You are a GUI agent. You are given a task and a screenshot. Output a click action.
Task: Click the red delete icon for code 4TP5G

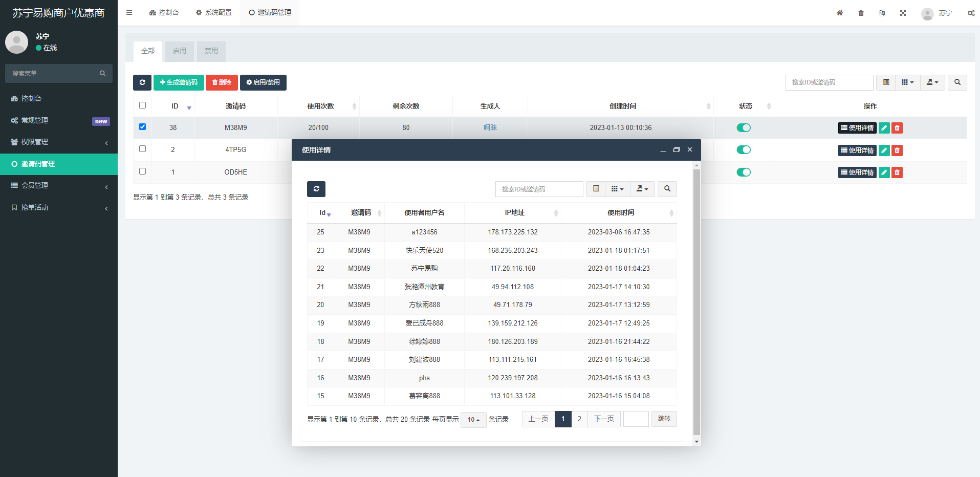coord(897,150)
